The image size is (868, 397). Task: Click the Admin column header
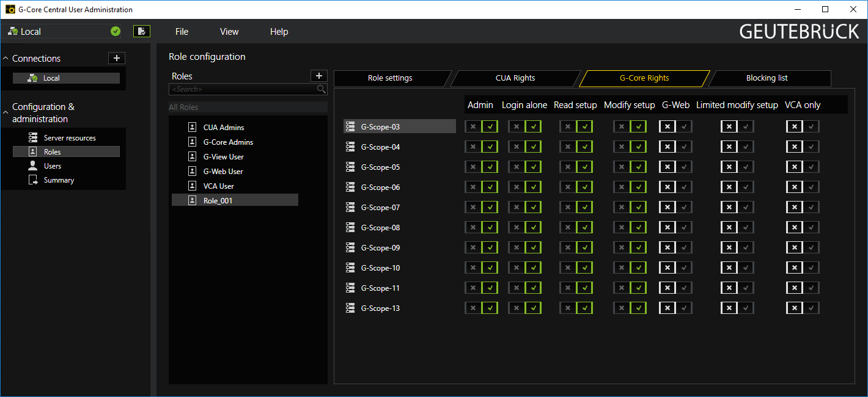(x=480, y=105)
